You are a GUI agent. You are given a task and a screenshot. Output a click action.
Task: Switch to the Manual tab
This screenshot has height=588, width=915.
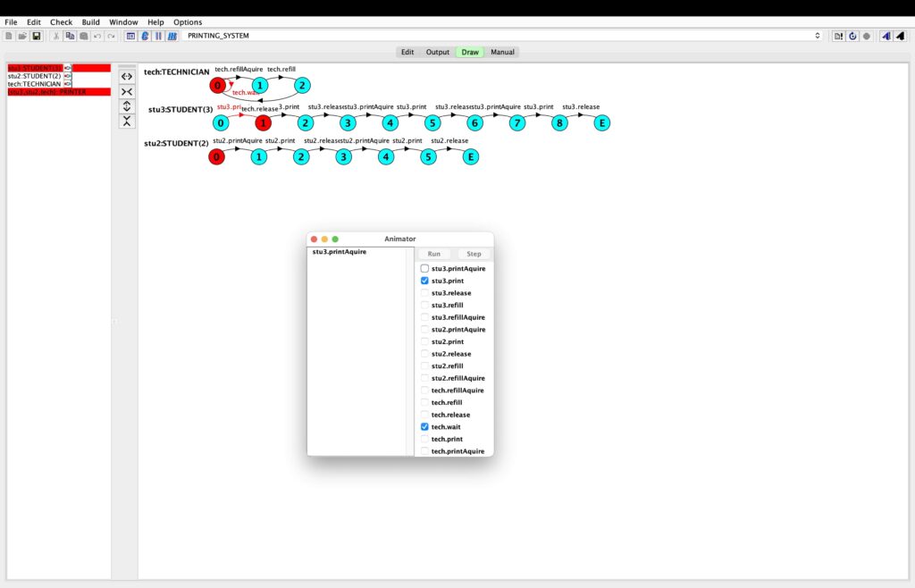[x=502, y=52]
